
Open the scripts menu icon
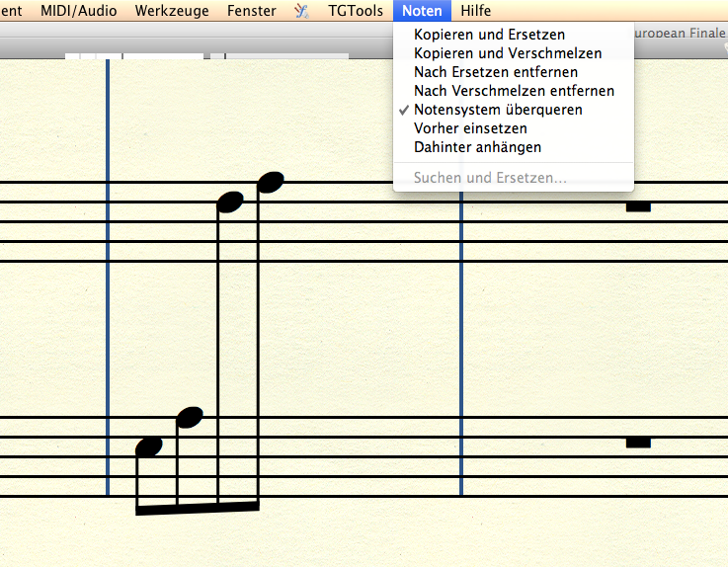click(301, 11)
